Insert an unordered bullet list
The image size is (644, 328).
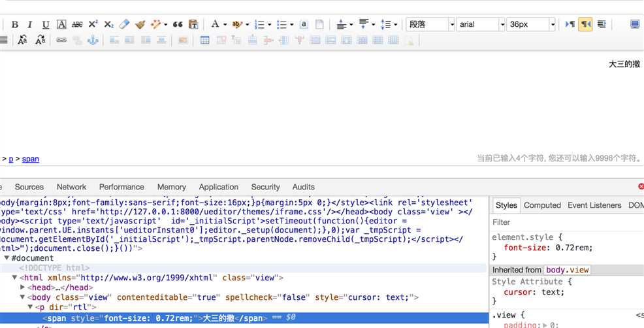[282, 25]
